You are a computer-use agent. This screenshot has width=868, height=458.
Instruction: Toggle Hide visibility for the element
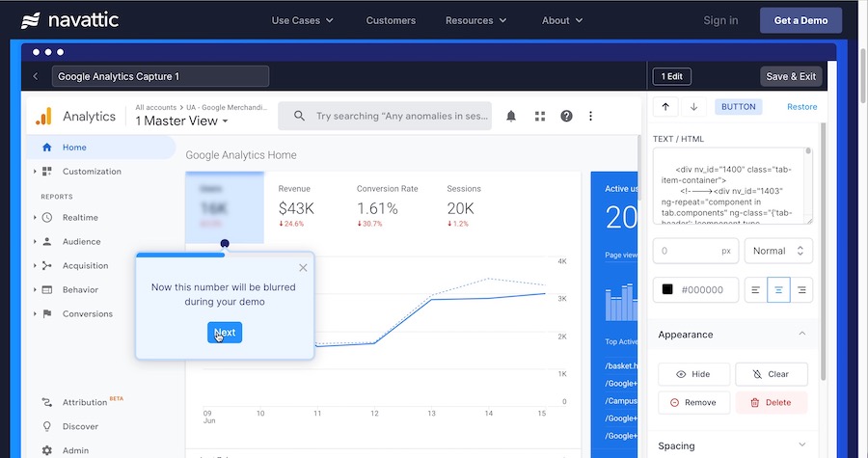tap(692, 374)
